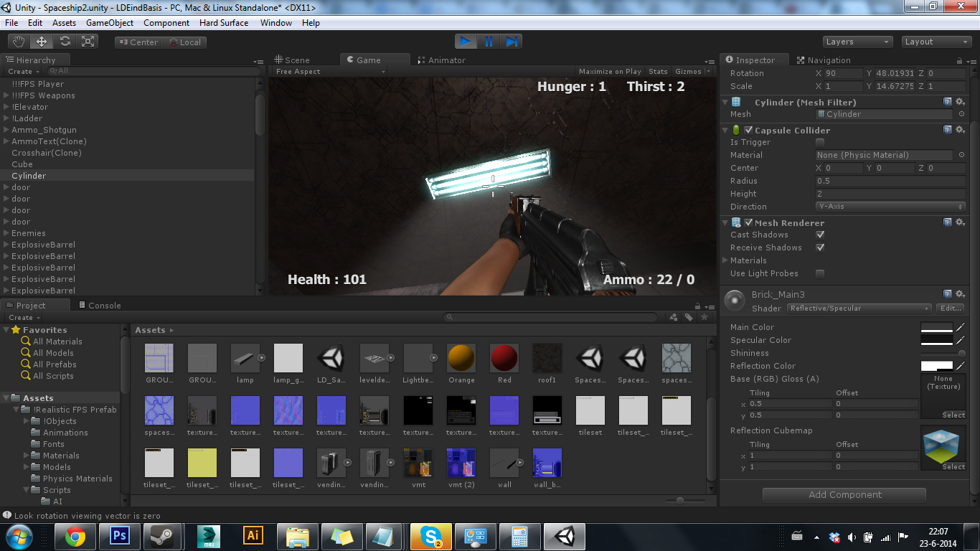980x551 pixels.
Task: Open the Physic Material object picker circle
Action: point(961,155)
